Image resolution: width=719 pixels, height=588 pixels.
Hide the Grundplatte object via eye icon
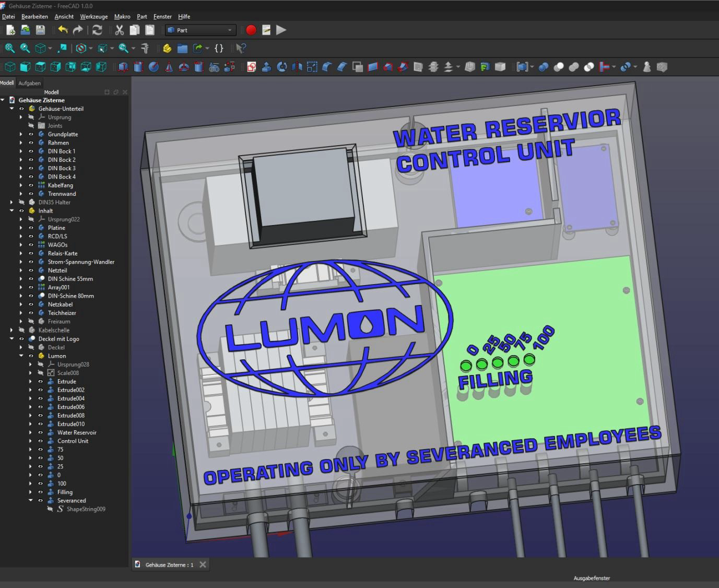coord(31,134)
